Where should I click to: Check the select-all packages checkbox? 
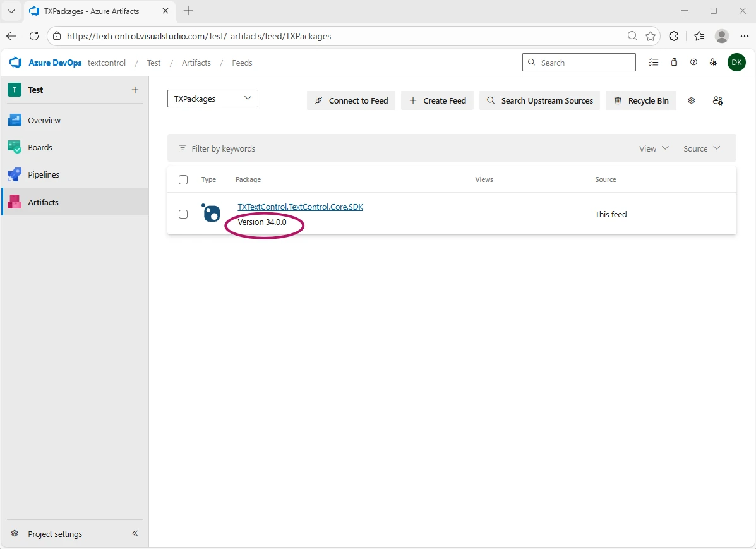tap(183, 179)
